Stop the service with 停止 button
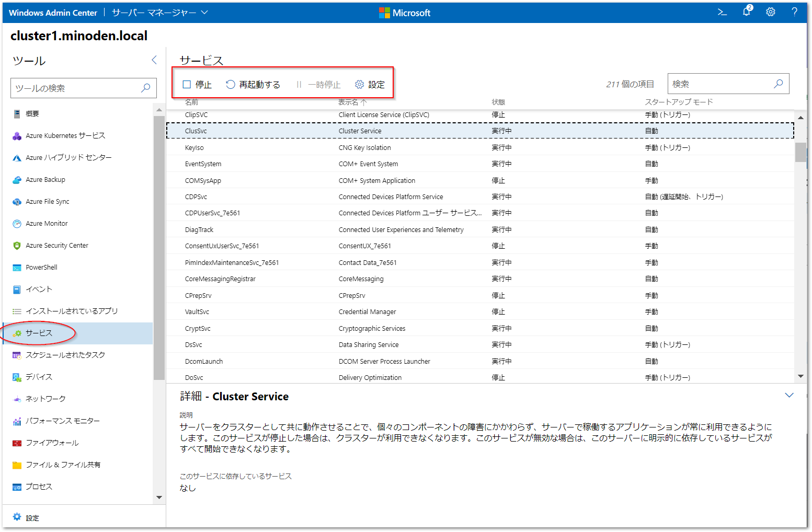 [x=197, y=84]
